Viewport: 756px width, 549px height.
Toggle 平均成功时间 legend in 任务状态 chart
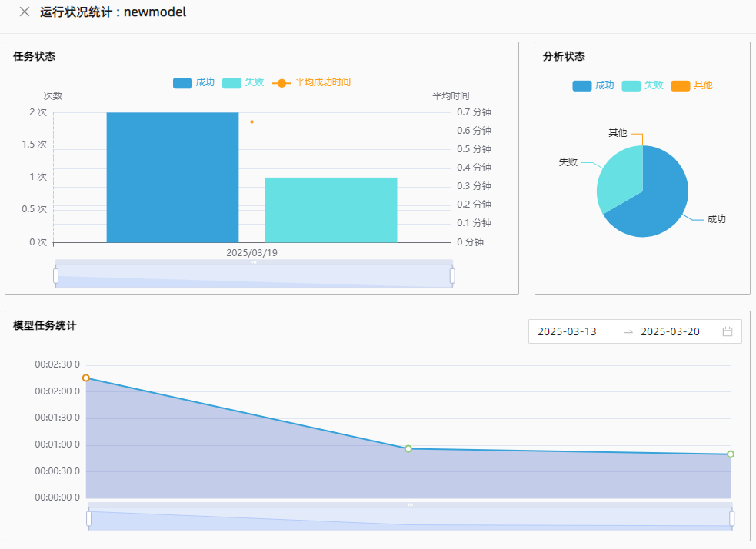coord(311,82)
